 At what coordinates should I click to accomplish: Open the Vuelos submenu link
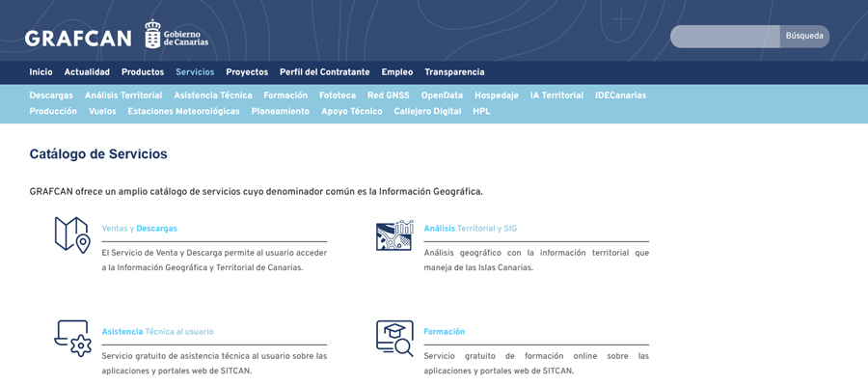point(102,111)
